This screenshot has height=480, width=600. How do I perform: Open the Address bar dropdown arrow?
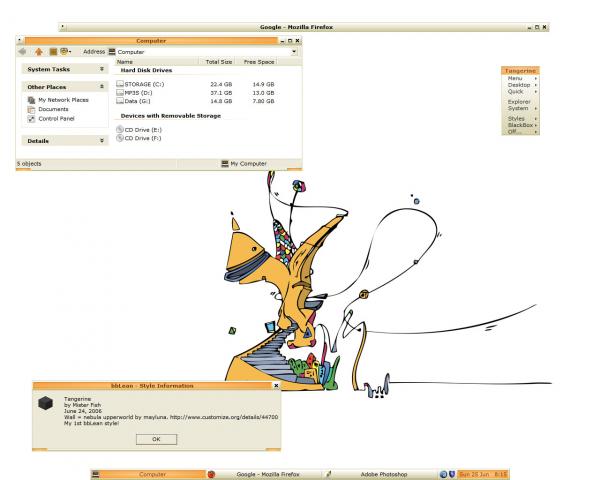[x=294, y=52]
